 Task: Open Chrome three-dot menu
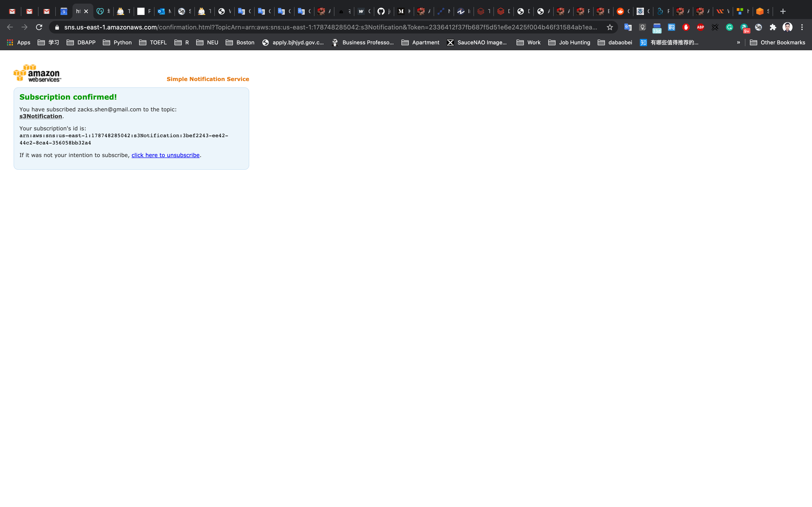(802, 27)
